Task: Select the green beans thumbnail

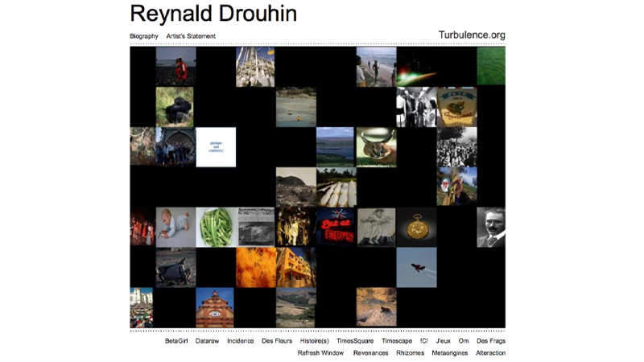Action: [x=216, y=228]
